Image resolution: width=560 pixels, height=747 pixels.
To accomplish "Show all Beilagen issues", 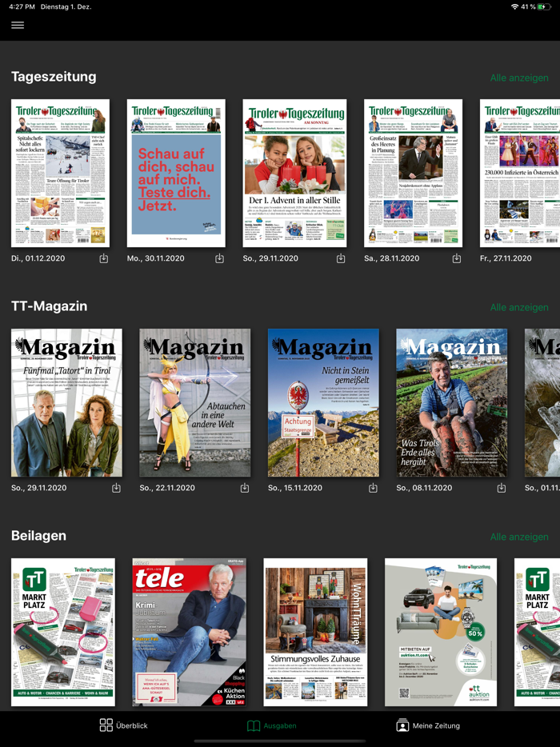I will coord(519,537).
